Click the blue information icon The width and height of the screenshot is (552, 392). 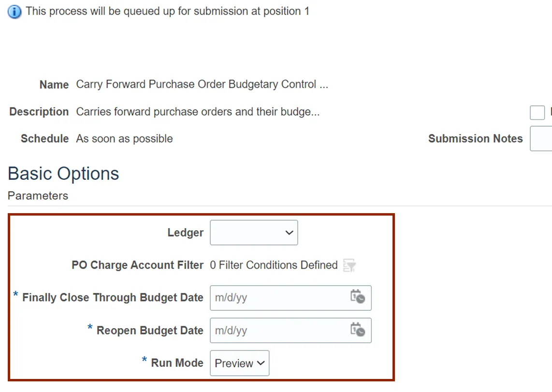click(x=15, y=12)
